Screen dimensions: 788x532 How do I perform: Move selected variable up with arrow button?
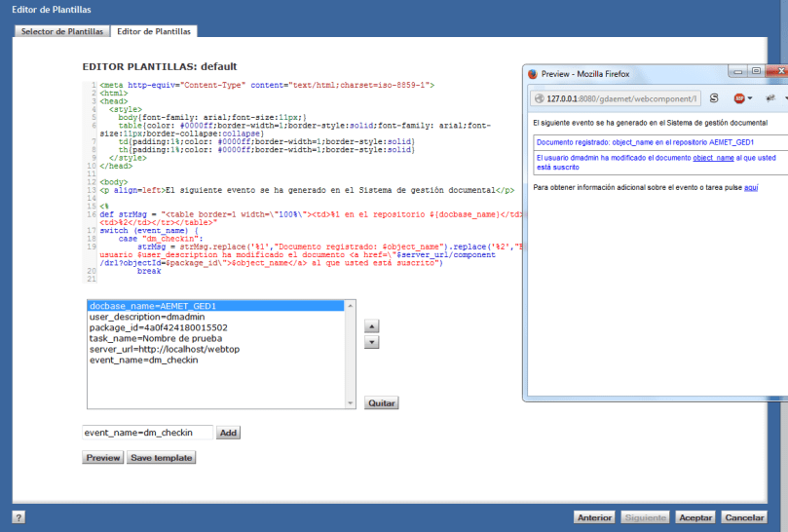(x=371, y=326)
